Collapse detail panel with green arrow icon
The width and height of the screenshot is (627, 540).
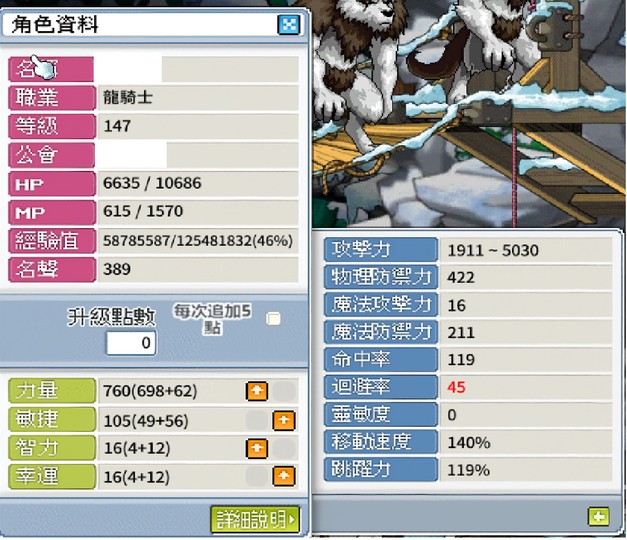coord(599,516)
